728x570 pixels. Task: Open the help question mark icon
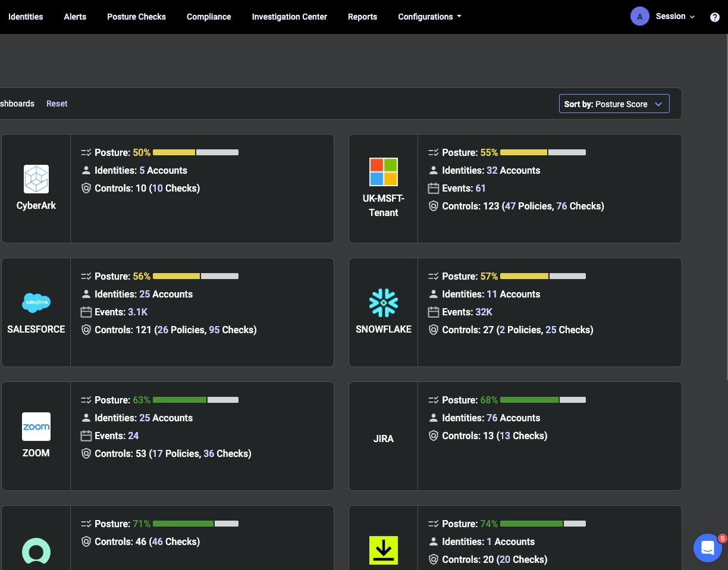point(715,17)
